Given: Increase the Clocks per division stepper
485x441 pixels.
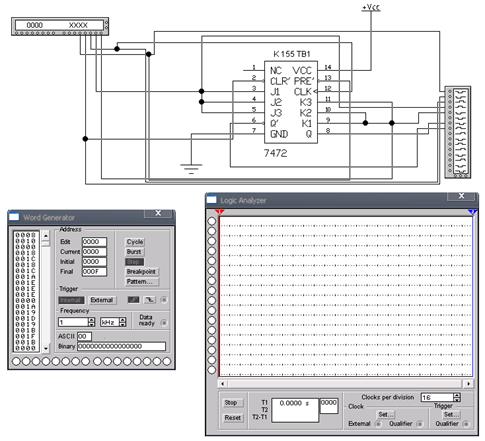Looking at the screenshot, I should click(457, 395).
